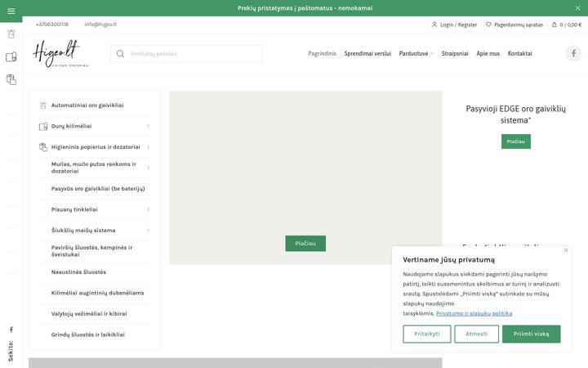Click Pritaikyti in the cookie popup

427,334
